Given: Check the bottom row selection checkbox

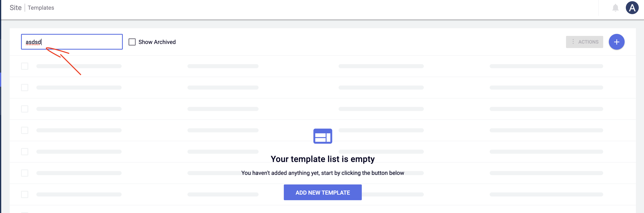Looking at the screenshot, I should 24,194.
